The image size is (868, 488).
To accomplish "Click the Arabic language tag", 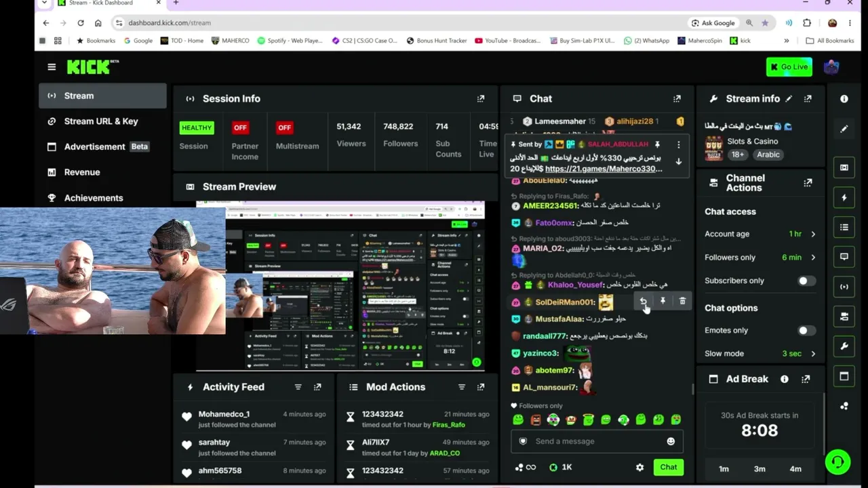I will [768, 155].
